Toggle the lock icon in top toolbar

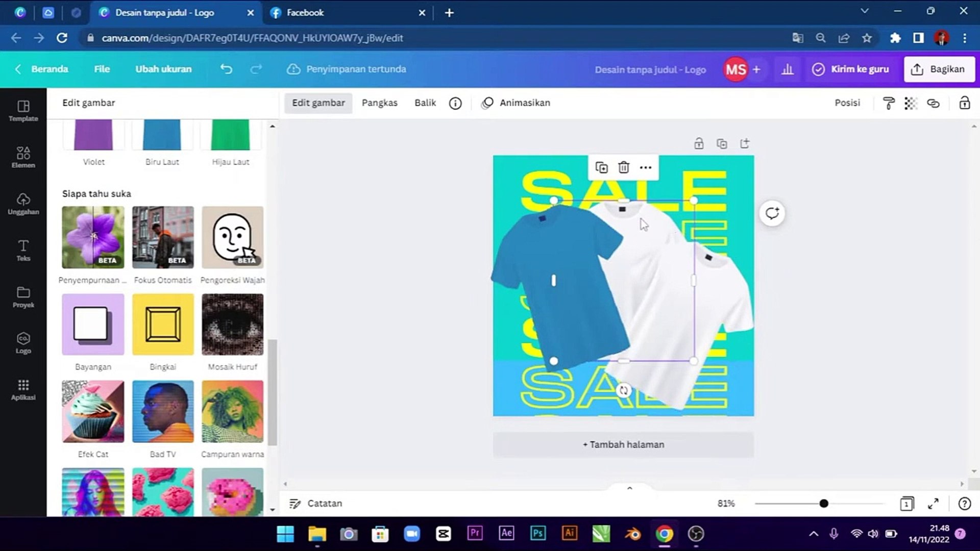click(964, 103)
